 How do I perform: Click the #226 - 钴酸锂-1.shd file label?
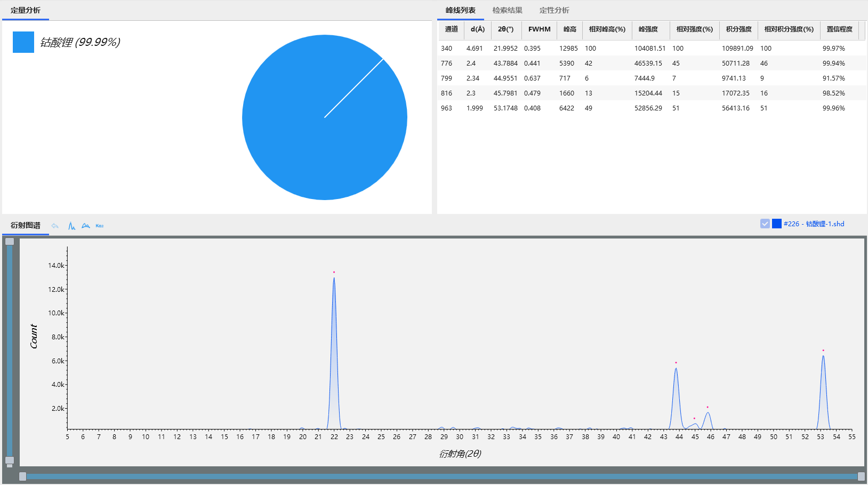pos(814,224)
